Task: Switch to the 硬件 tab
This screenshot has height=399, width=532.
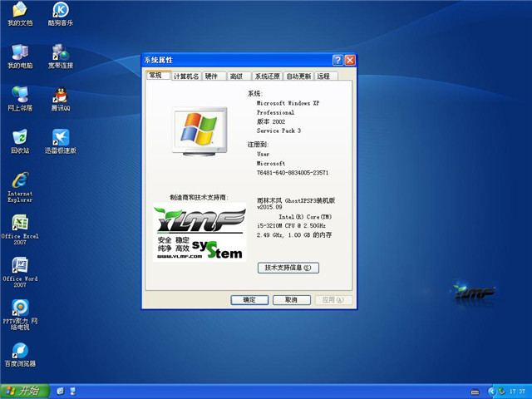Action: (214, 76)
